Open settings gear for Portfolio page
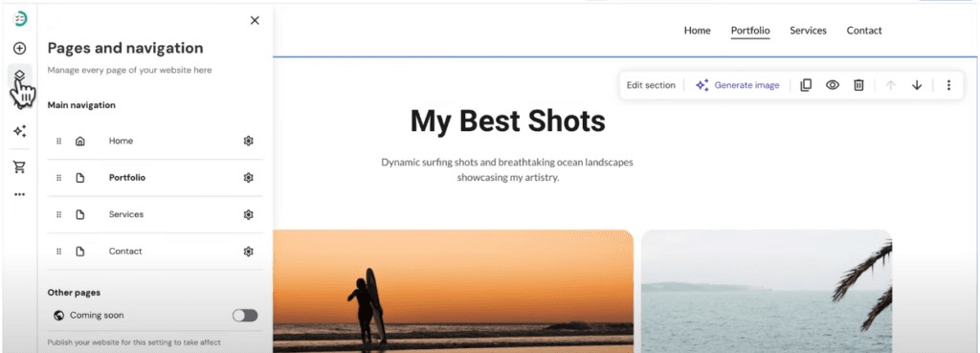Image resolution: width=980 pixels, height=353 pixels. 248,178
